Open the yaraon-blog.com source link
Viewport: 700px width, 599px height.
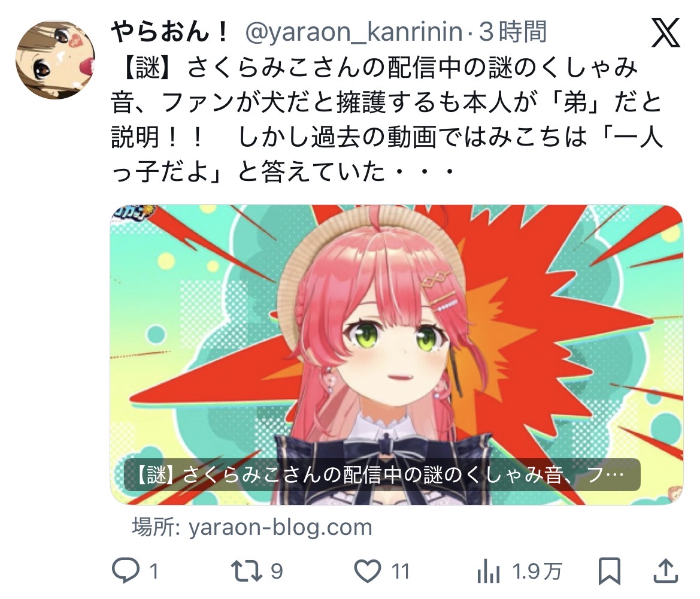[280, 527]
